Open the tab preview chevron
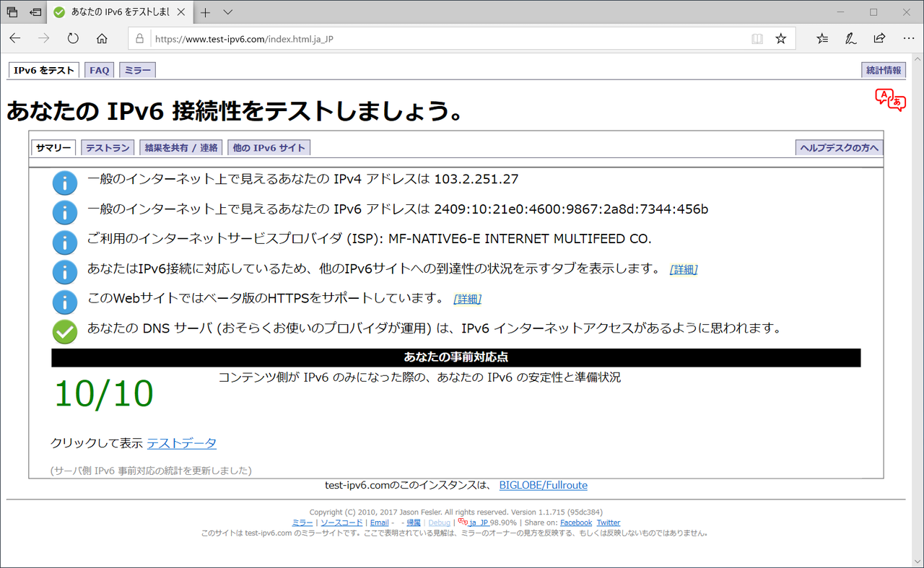The width and height of the screenshot is (924, 568). click(228, 12)
